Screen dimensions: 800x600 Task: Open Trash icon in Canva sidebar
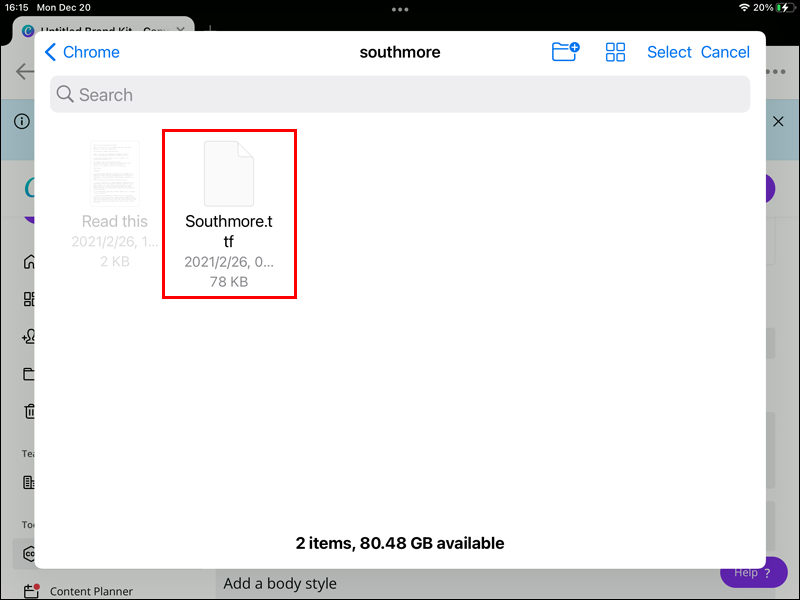coord(30,411)
